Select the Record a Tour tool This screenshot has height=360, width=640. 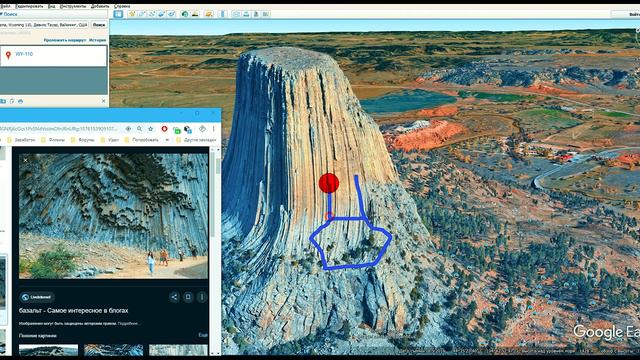click(171, 14)
